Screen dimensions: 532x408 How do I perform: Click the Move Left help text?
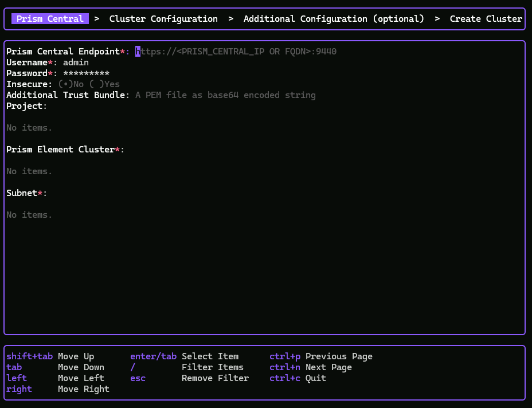(x=81, y=378)
